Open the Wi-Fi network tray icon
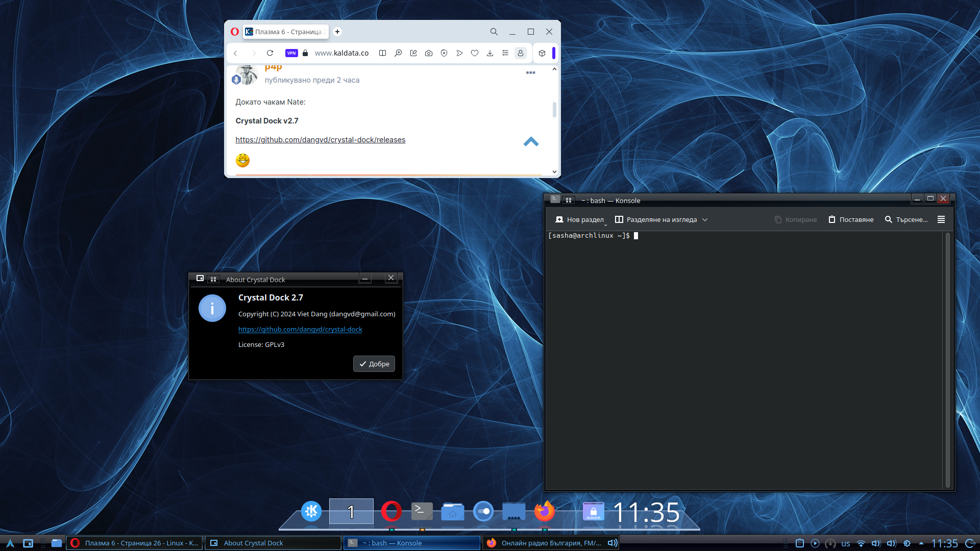The image size is (980, 551). 861,543
